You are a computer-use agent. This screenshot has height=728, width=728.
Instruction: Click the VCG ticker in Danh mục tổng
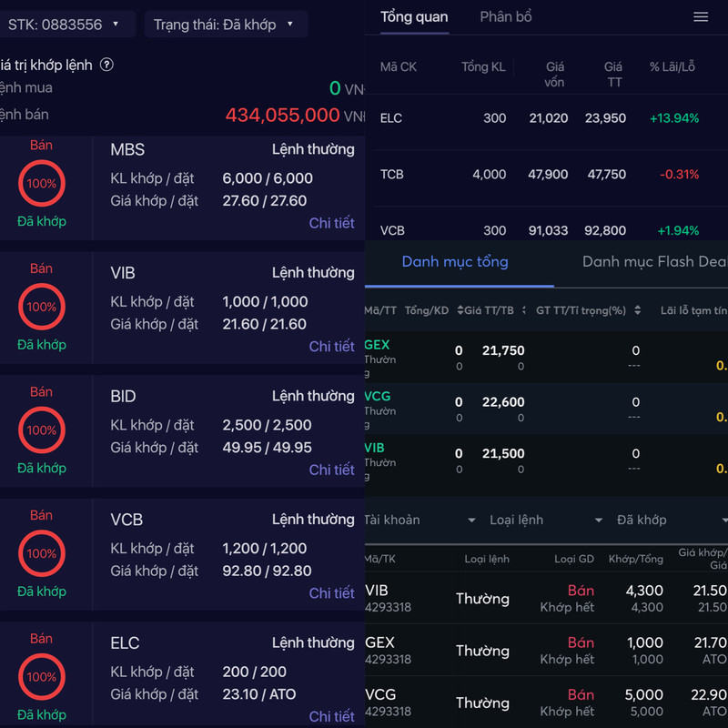pos(378,397)
